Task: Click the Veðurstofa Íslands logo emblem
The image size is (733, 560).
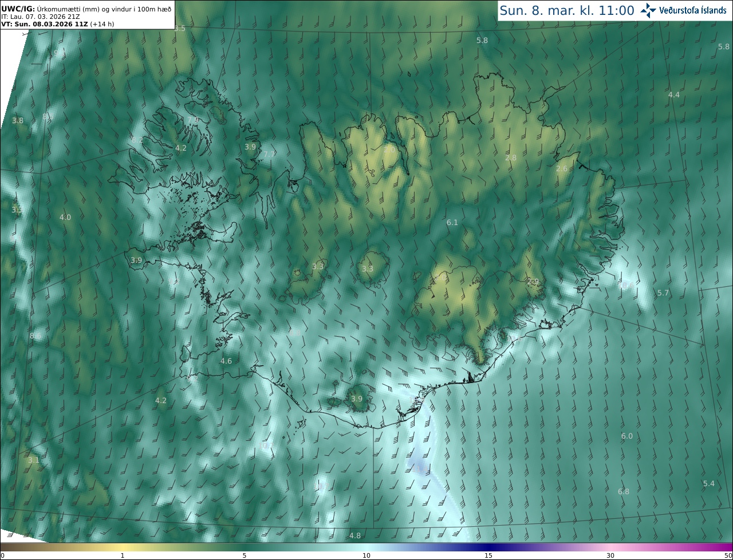Action: (648, 10)
